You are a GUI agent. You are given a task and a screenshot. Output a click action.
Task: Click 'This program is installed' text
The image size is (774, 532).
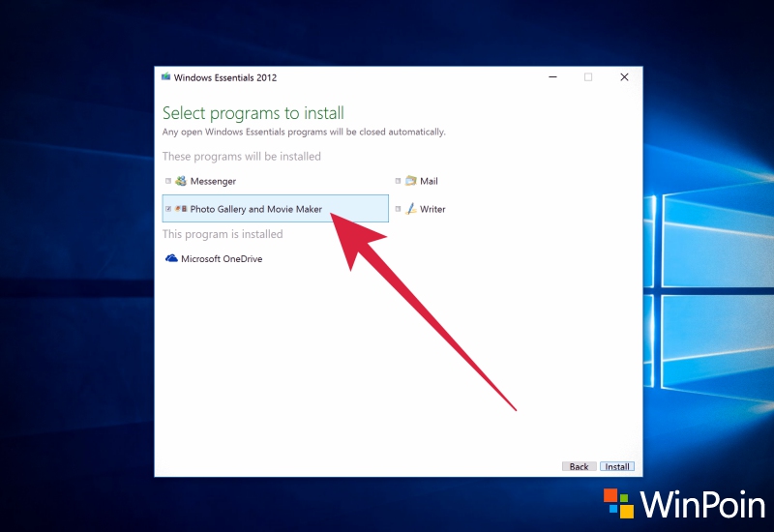click(223, 234)
